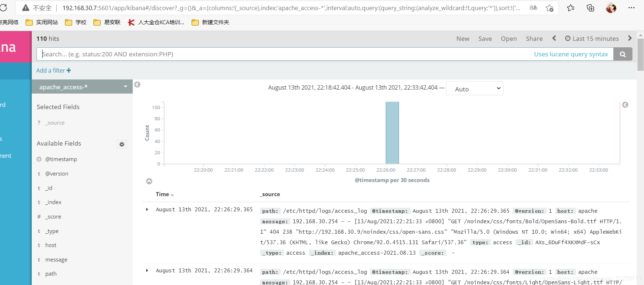Open the browser settings ellipsis menu
This screenshot has height=285, width=644.
631,8
